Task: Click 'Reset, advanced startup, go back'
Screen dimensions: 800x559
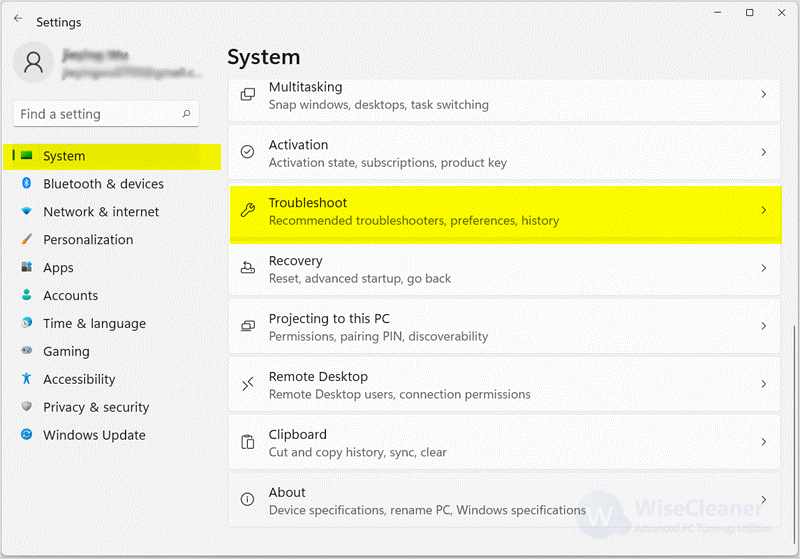Action: click(x=360, y=278)
